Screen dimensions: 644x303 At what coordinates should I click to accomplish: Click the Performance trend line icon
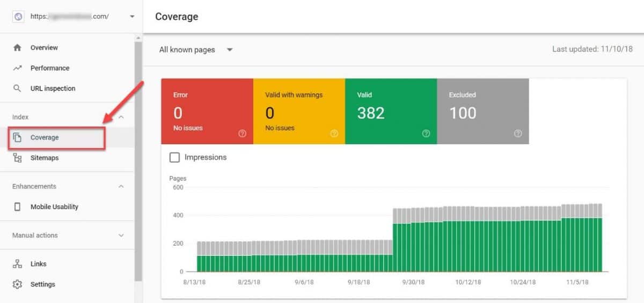click(x=18, y=68)
